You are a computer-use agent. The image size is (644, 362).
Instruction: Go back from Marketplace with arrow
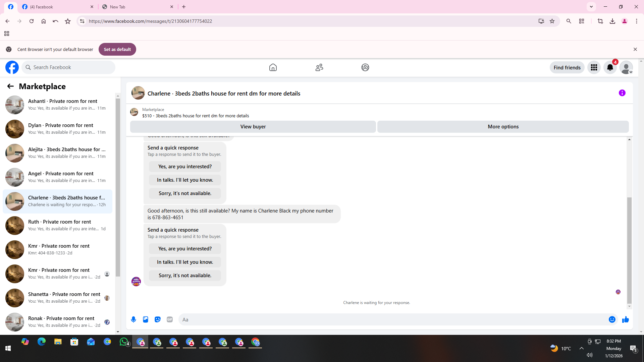click(10, 86)
